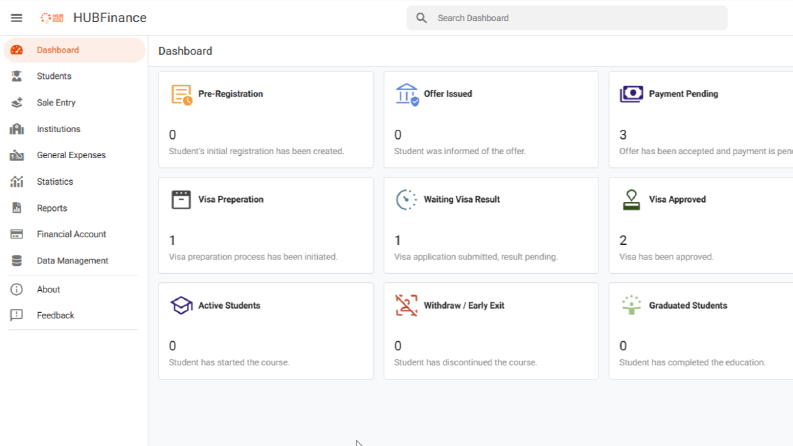The width and height of the screenshot is (793, 446).
Task: Click the Payment Pending money icon
Action: point(631,94)
